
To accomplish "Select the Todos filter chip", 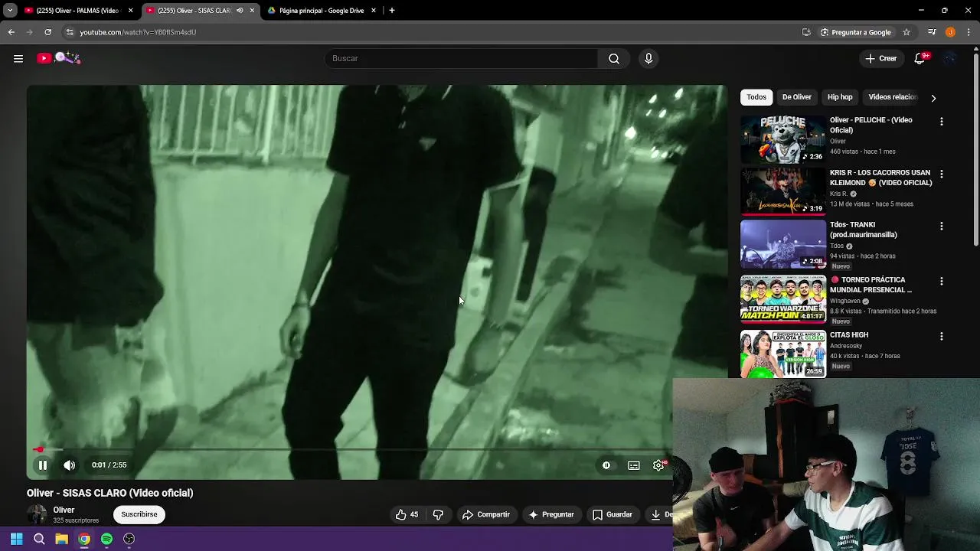I will 756,97.
